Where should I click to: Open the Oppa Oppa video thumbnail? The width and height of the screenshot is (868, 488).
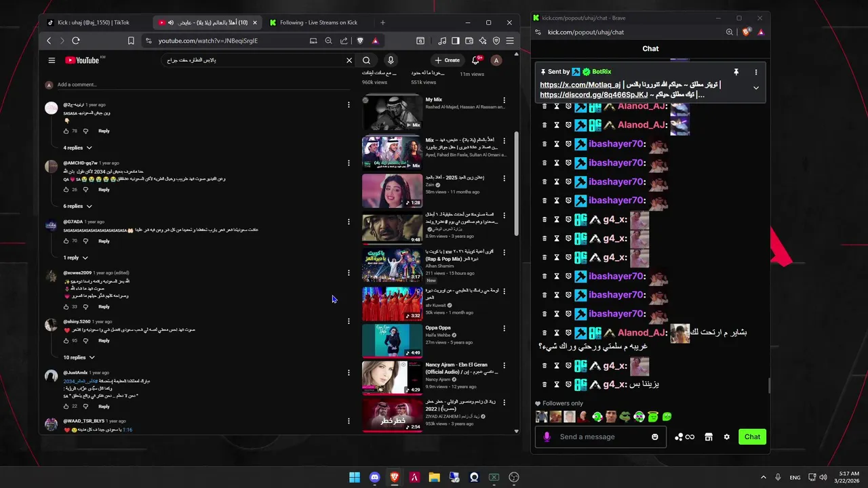click(392, 340)
